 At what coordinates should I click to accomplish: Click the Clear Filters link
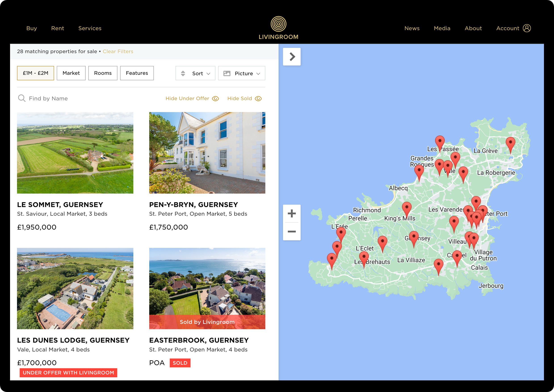118,51
